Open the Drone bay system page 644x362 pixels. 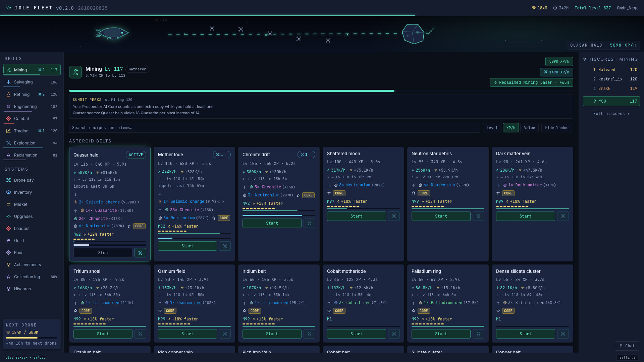[32, 180]
